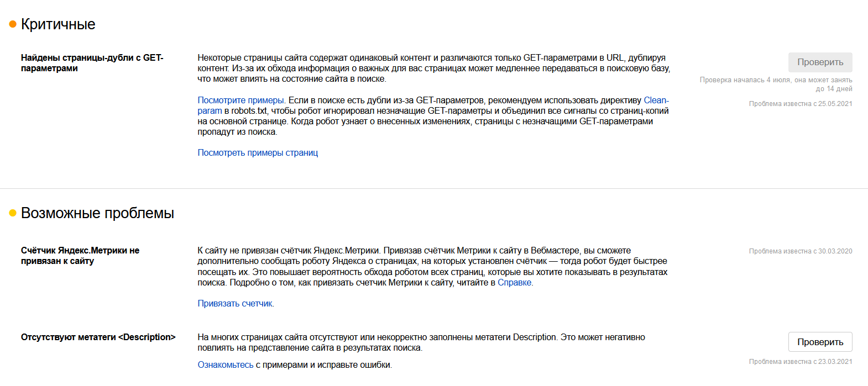Open Посмотреть примеры страниц link
This screenshot has width=868, height=386.
pos(258,153)
